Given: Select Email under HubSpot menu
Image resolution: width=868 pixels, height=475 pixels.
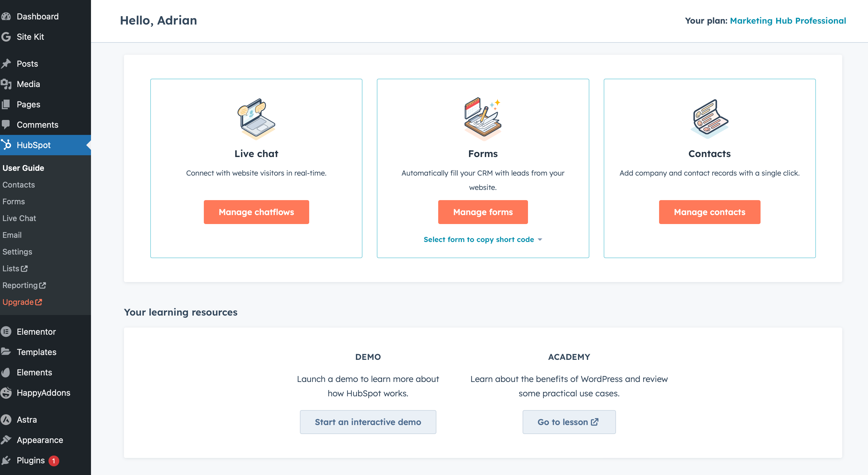Looking at the screenshot, I should coord(12,235).
